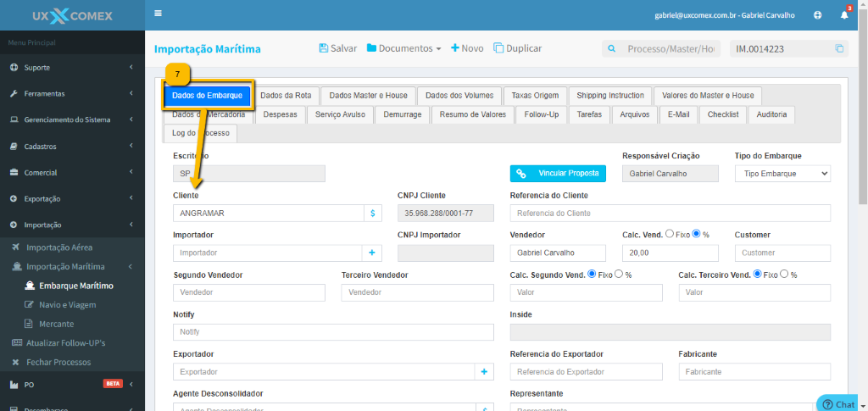Click the PO chart icon

[14, 385]
